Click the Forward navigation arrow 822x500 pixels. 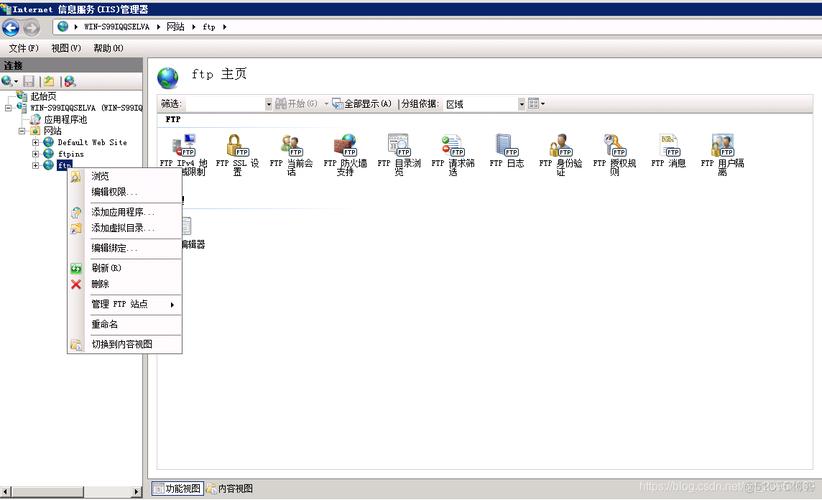pos(31,27)
